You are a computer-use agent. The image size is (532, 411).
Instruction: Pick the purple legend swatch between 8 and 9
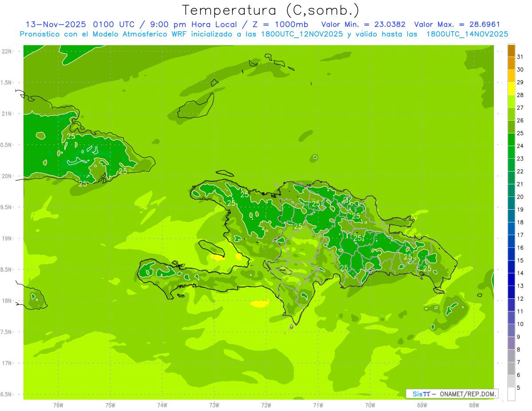511,343
